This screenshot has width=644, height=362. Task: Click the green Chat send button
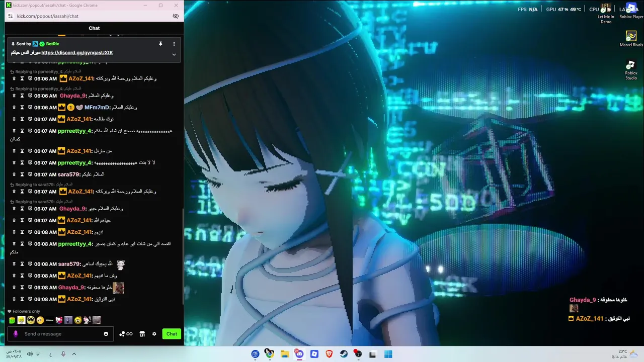pyautogui.click(x=172, y=334)
